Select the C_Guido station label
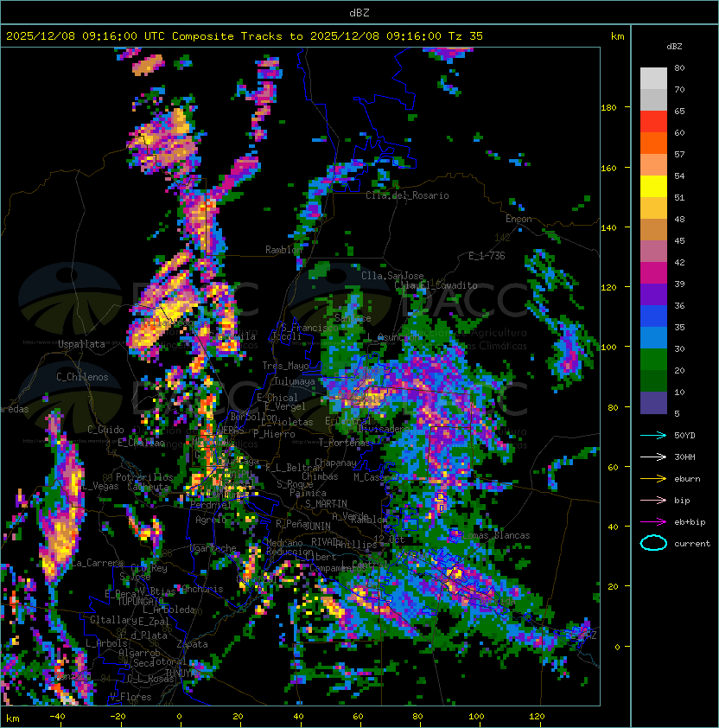Viewport: 719px width, 728px height. 105,430
